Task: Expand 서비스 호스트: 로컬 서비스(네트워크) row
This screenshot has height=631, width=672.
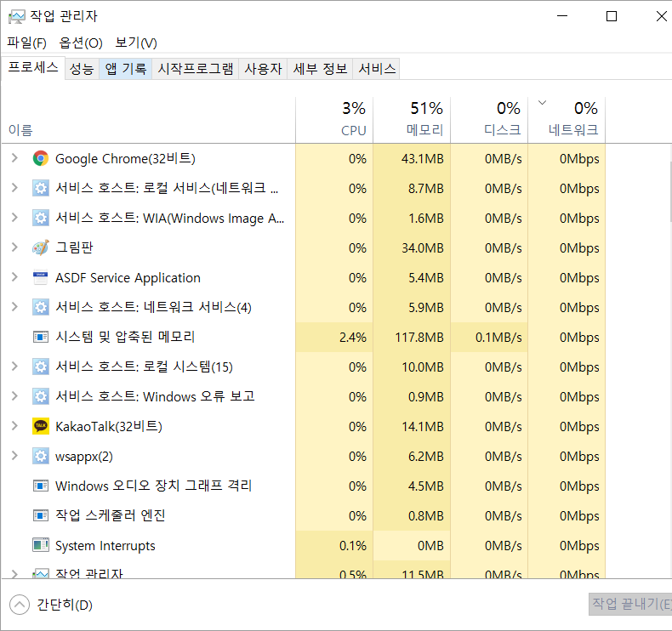Action: 14,188
